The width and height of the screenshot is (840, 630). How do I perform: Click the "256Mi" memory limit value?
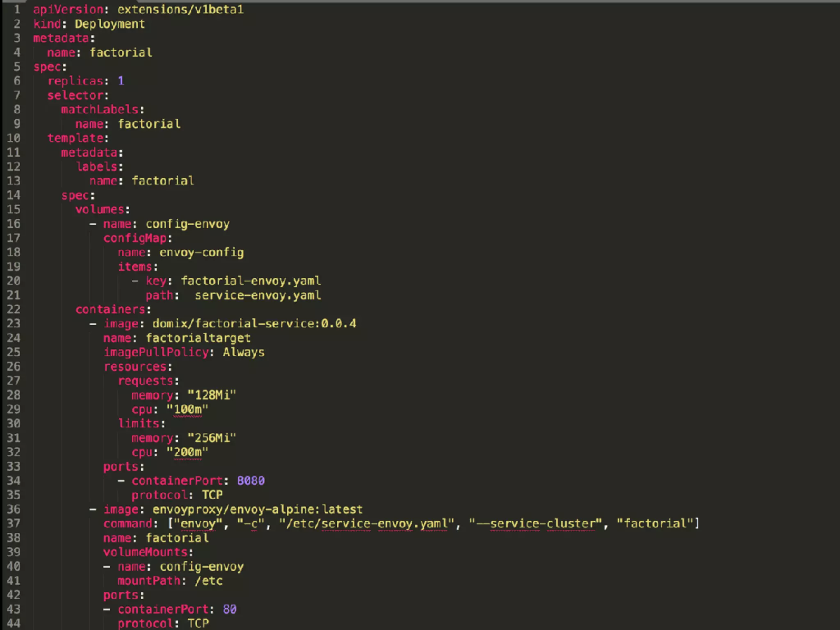[212, 438]
